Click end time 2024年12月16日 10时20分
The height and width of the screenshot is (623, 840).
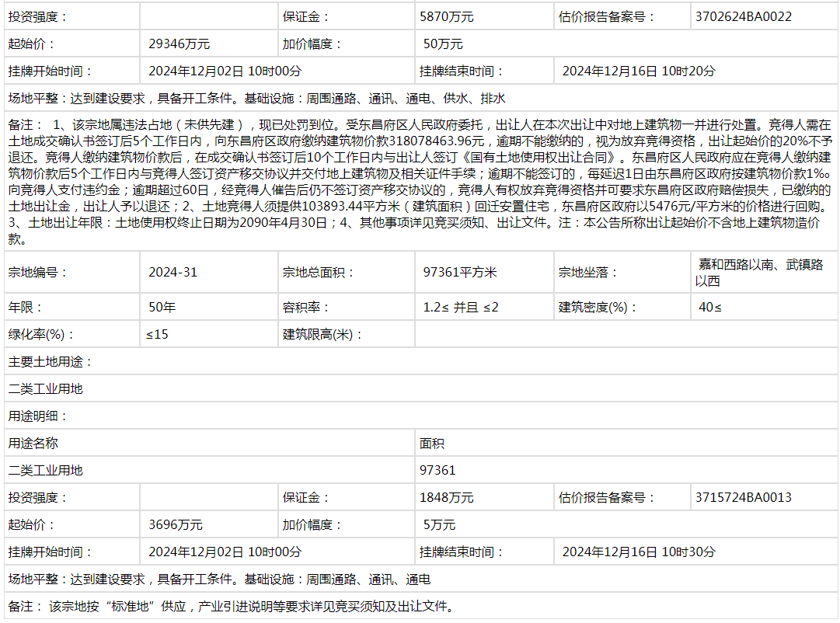point(638,71)
